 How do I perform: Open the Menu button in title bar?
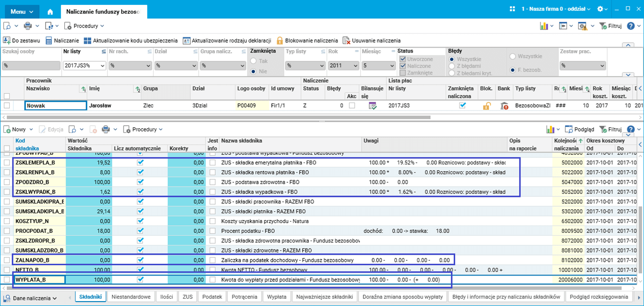click(x=22, y=11)
